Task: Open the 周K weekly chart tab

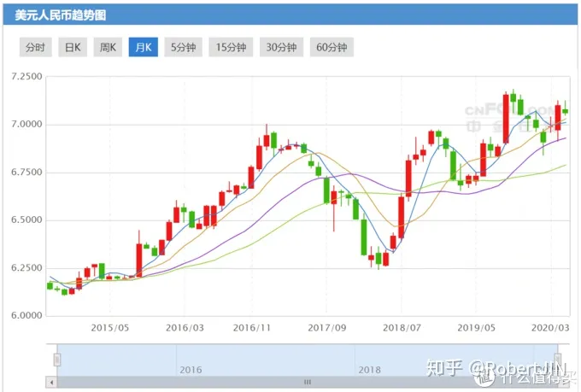Action: tap(108, 47)
